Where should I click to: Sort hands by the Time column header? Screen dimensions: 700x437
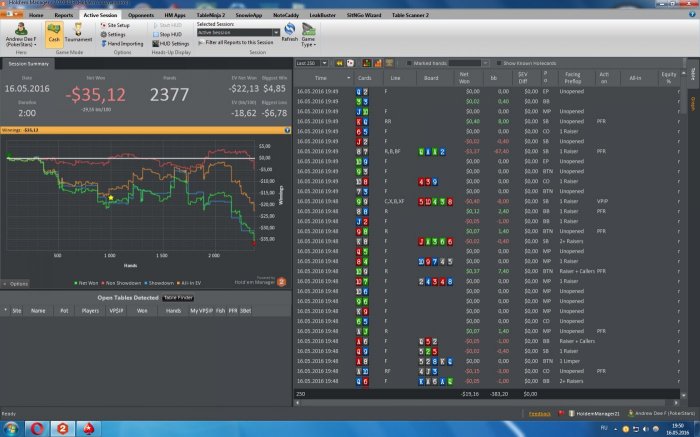(x=320, y=77)
